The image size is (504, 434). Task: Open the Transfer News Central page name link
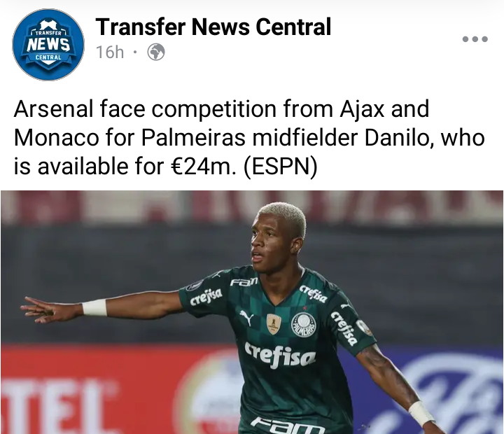click(213, 27)
